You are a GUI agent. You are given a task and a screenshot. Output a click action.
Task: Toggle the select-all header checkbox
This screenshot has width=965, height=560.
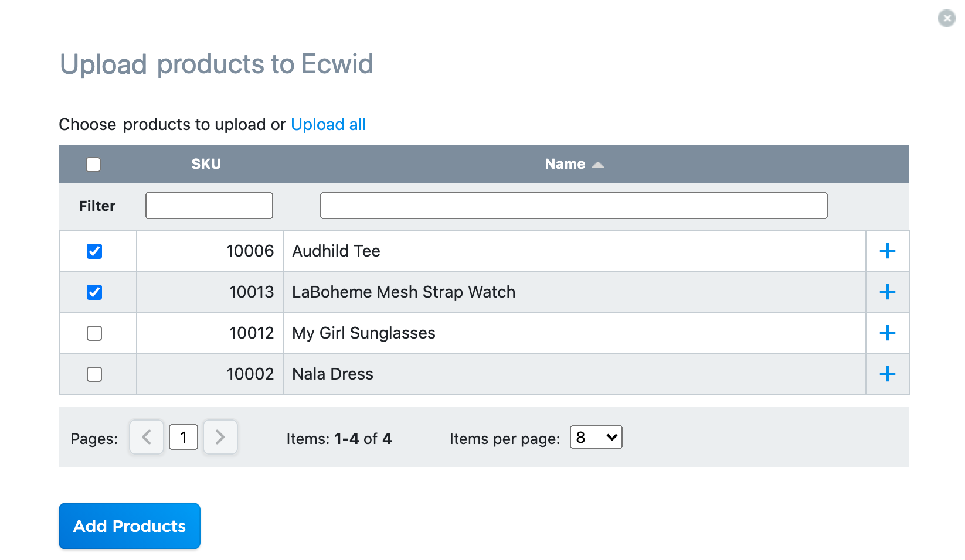point(93,165)
